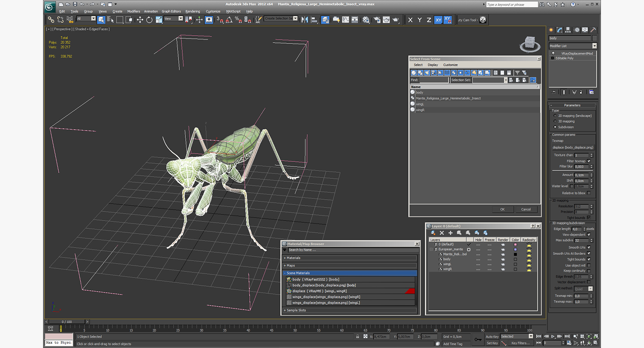Viewport: 644px width, 348px height.
Task: Open the Select by Name tool
Action: tap(110, 20)
